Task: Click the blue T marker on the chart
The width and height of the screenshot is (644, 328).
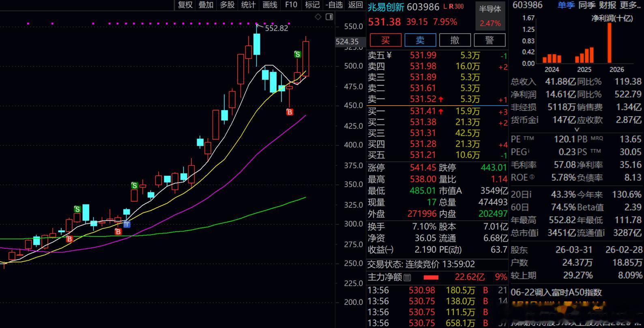Action: 127,224
